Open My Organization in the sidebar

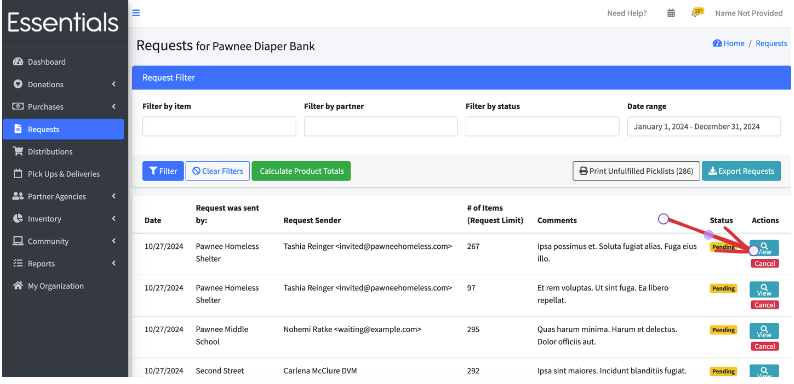(x=63, y=286)
